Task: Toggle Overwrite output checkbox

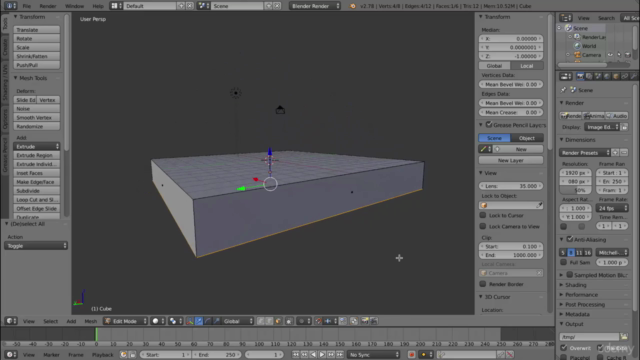Action: click(x=564, y=348)
